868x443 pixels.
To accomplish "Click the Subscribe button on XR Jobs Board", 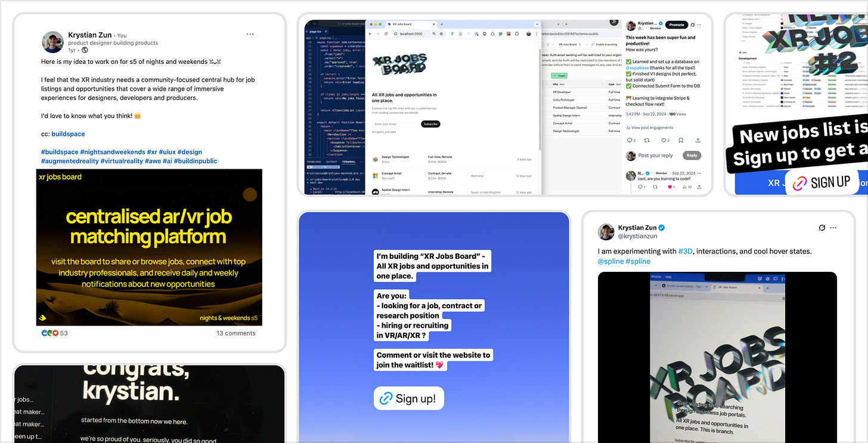I will (x=430, y=124).
